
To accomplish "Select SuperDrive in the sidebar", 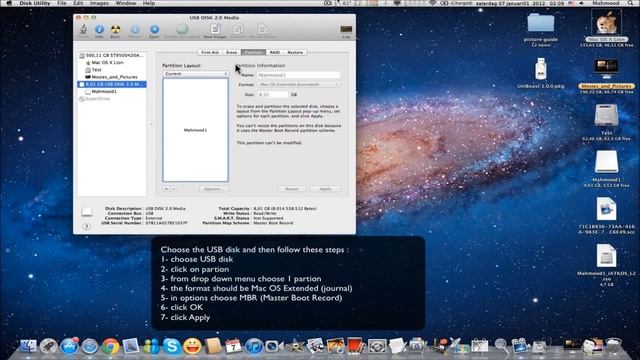I will click(111, 99).
